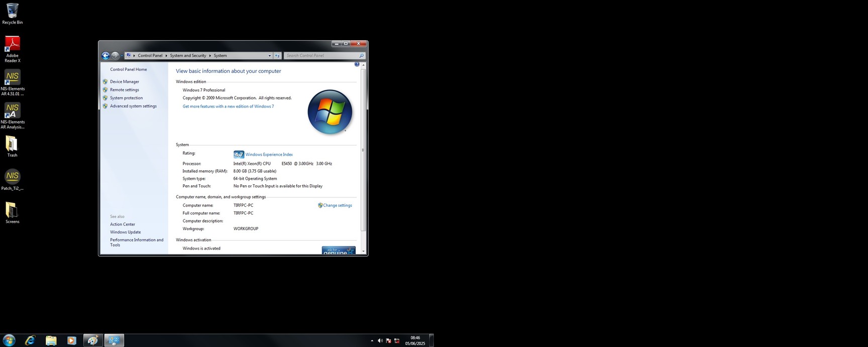Select the NIS-Elements AR 4.51.01 shortcut

(13, 82)
